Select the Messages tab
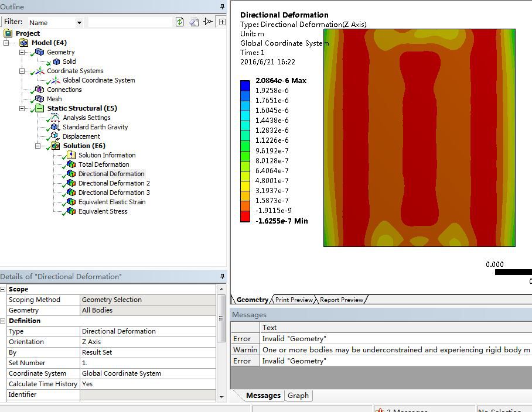 click(x=263, y=396)
